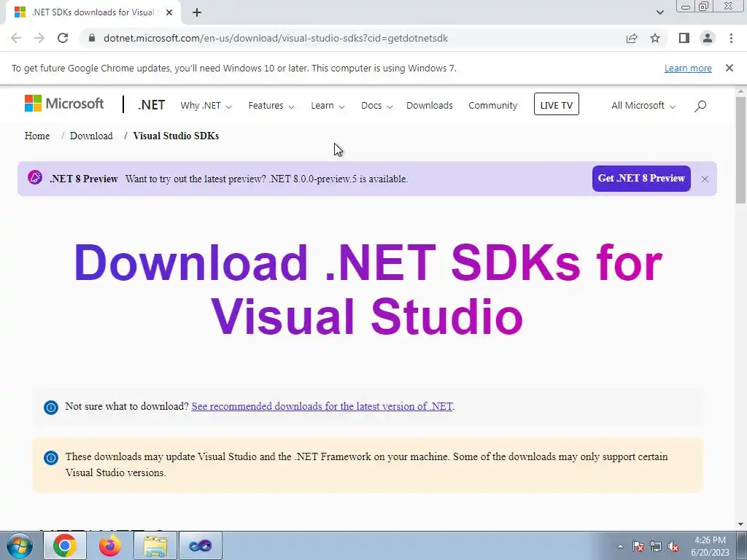Click Visual Studio SDKs breadcrumb text
Image resolution: width=747 pixels, height=560 pixels.
pos(176,136)
